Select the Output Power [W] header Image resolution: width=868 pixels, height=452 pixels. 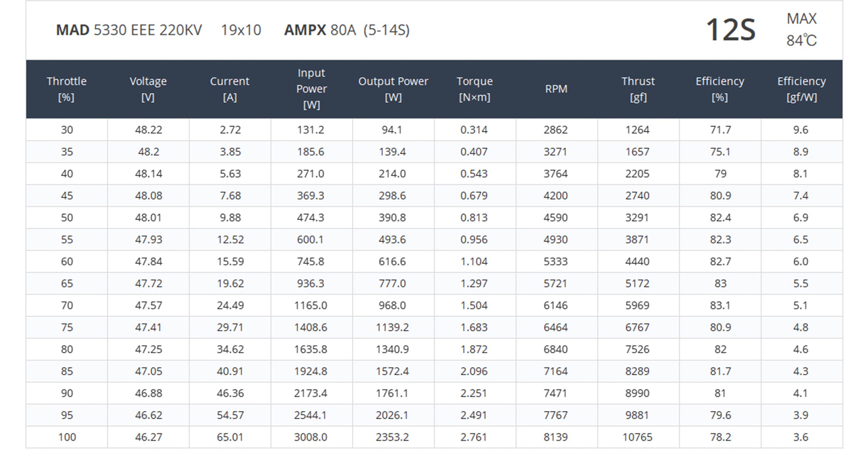point(393,89)
